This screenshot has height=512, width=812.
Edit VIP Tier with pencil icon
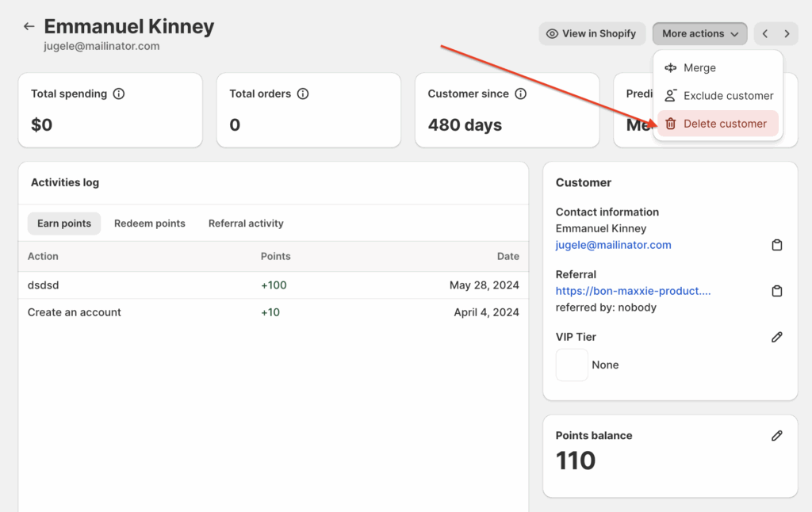click(777, 337)
